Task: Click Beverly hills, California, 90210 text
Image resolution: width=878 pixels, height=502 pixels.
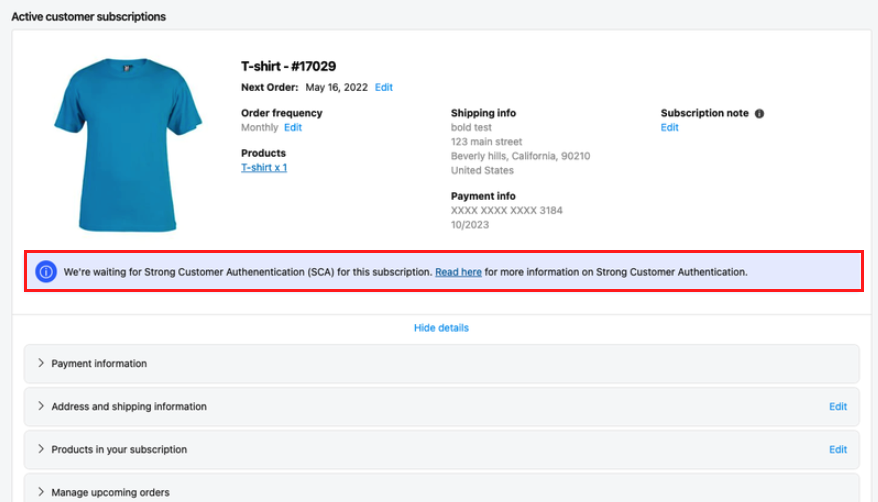Action: coord(520,156)
